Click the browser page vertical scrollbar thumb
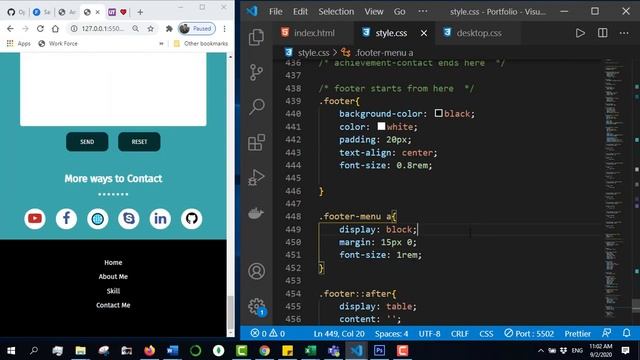 click(x=231, y=312)
